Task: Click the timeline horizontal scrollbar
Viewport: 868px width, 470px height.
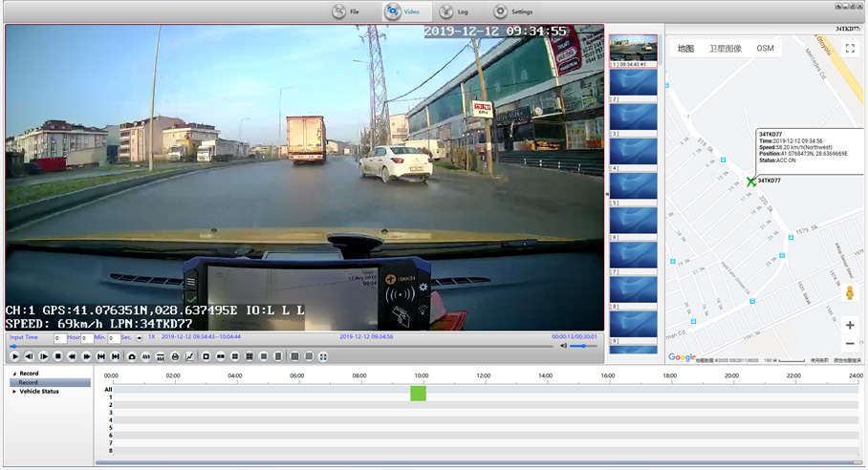Action: [477, 462]
